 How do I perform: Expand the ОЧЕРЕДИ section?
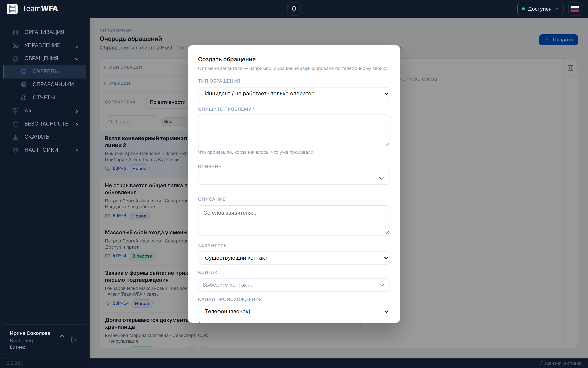coord(117,83)
